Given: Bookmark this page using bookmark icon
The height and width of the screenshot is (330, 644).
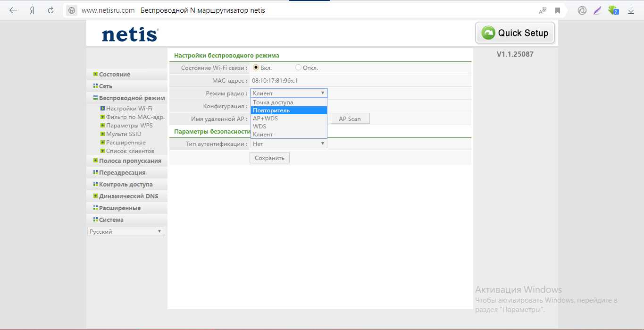Looking at the screenshot, I should (558, 10).
